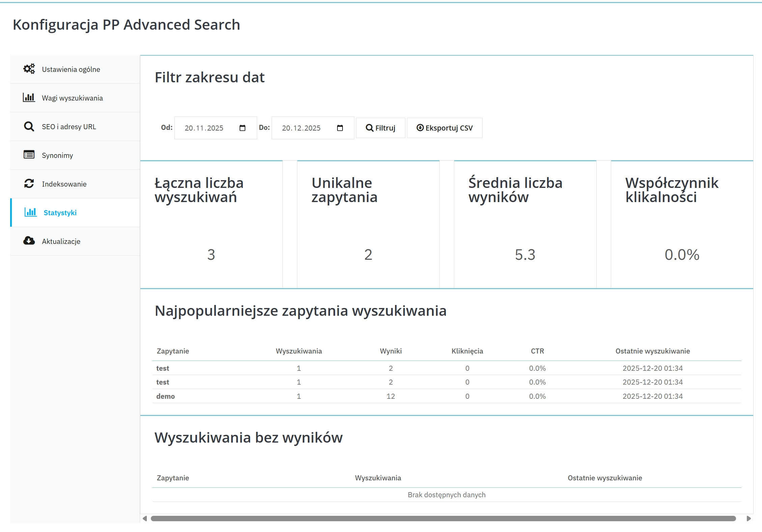Click the list icon next to Synonimy

pos(29,155)
